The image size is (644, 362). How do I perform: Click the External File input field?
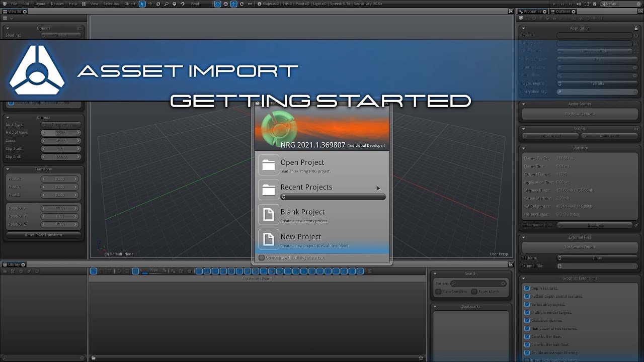pos(597,266)
